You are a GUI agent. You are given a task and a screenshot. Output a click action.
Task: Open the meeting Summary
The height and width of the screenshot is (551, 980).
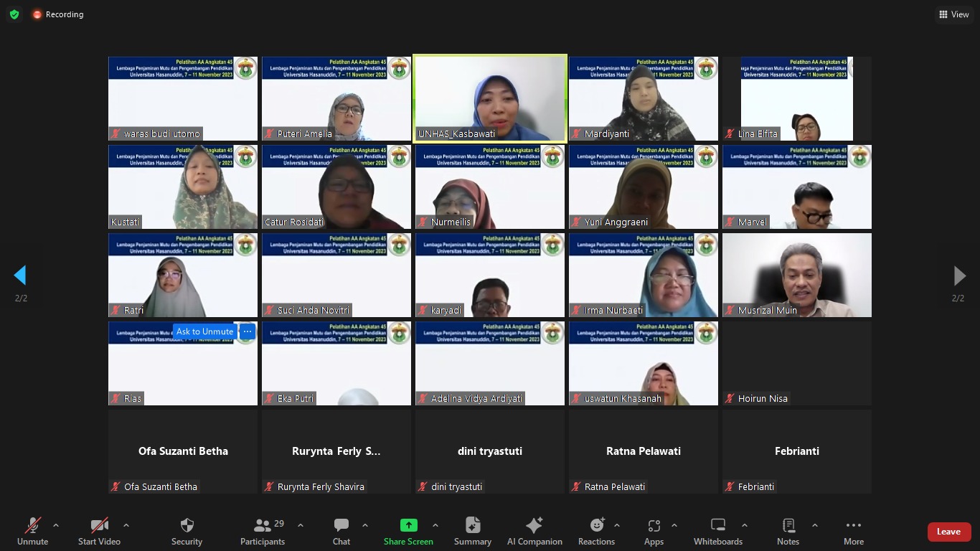point(472,532)
